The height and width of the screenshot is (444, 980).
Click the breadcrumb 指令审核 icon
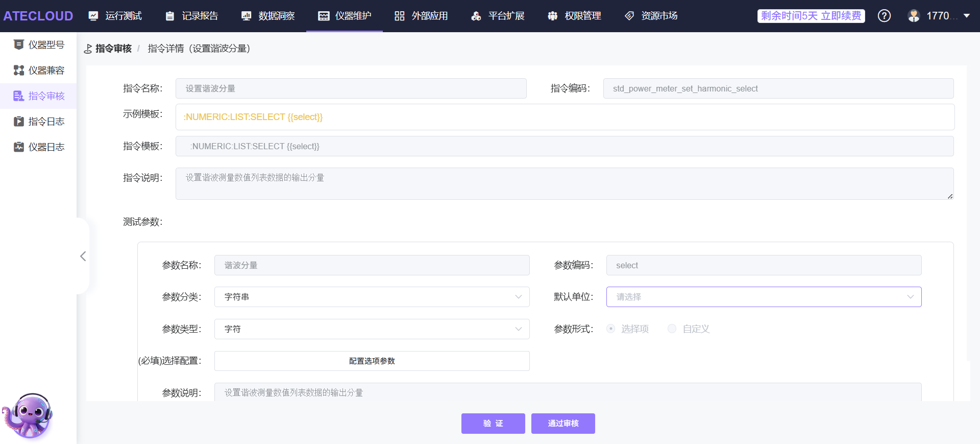[88, 49]
